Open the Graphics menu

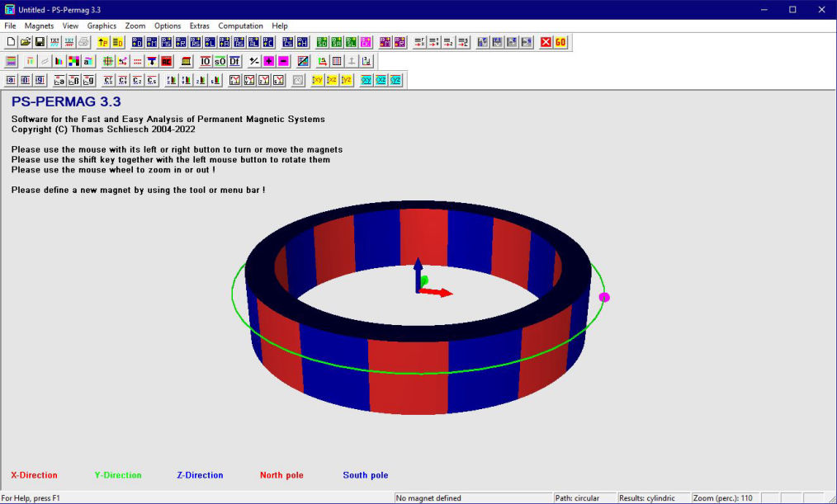click(102, 26)
